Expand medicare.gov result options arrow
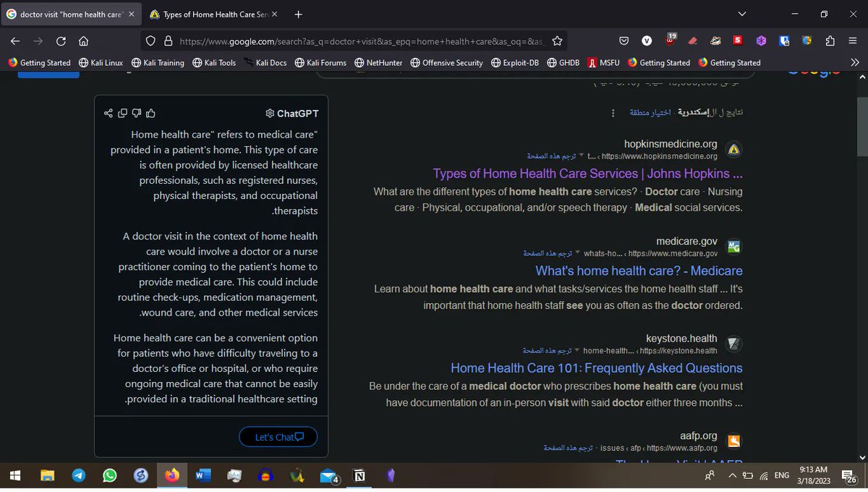This screenshot has height=492, width=868. tap(577, 253)
